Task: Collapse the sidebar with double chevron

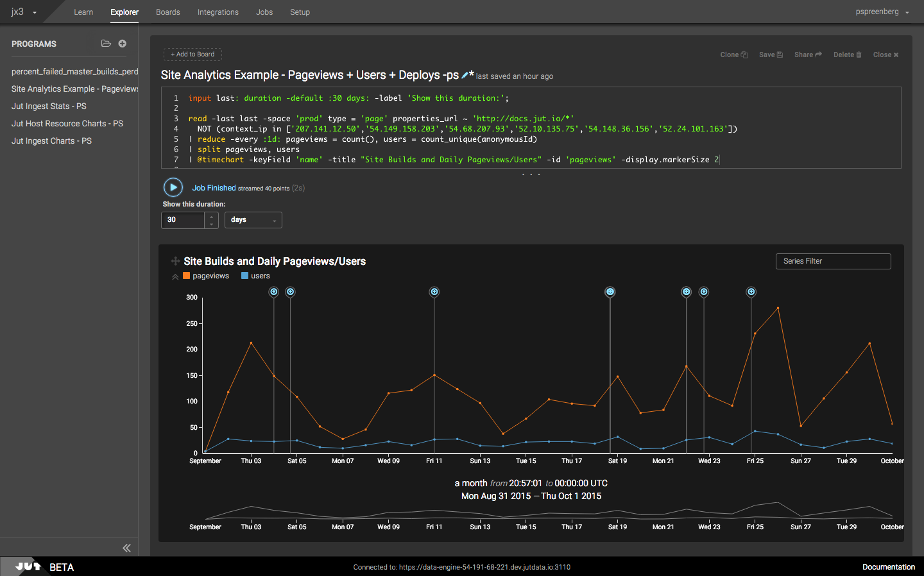Action: 126,548
